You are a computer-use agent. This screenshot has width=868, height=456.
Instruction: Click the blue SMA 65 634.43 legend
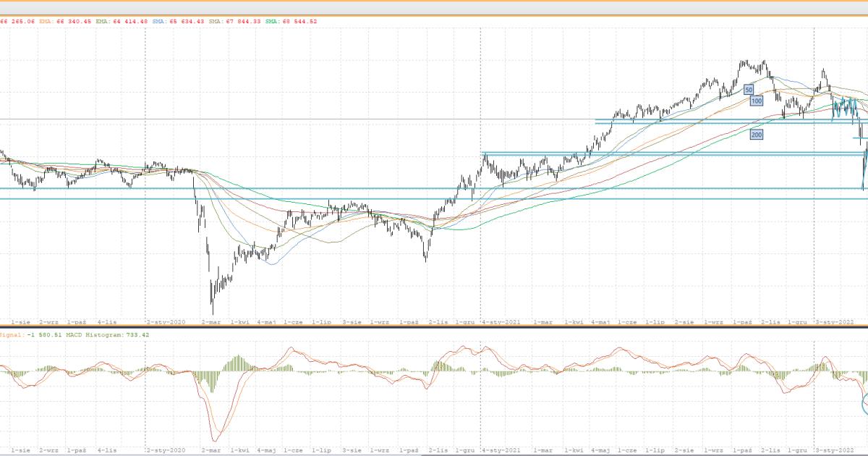tap(178, 22)
